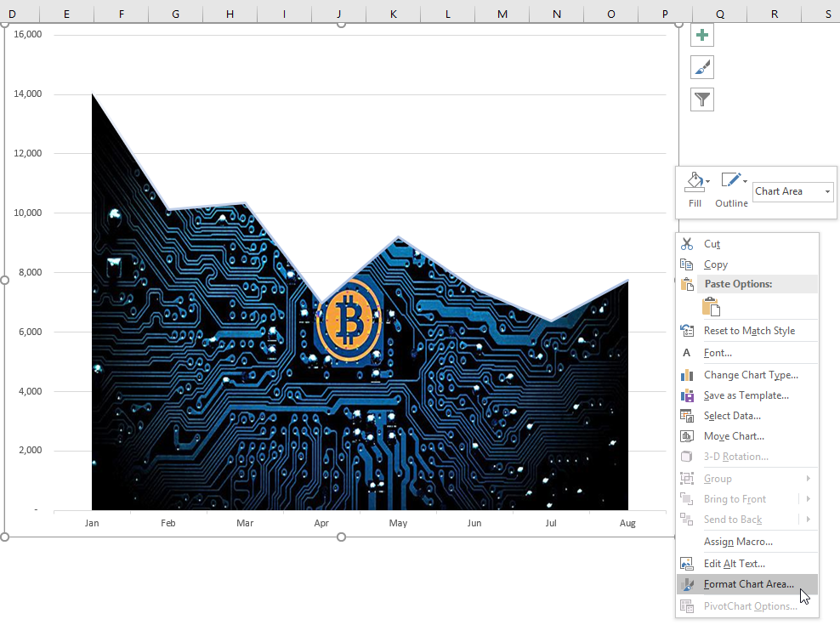Click Move Chart icon
The height and width of the screenshot is (625, 840).
(x=687, y=435)
